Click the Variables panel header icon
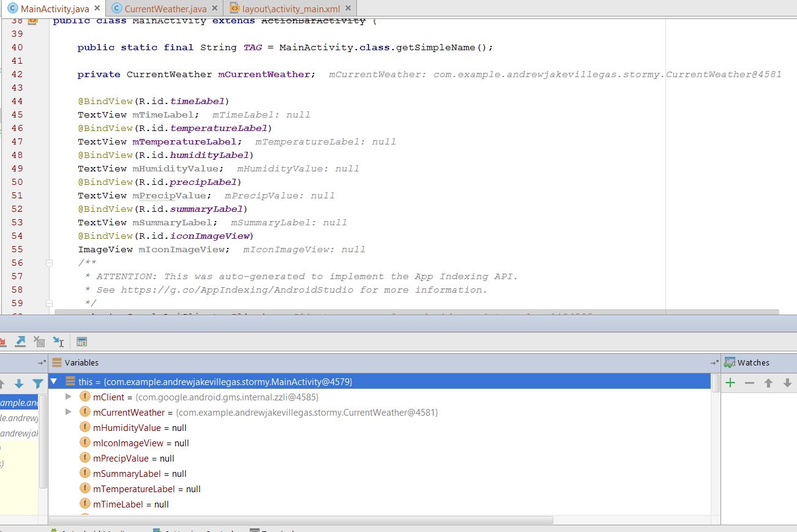 click(57, 362)
